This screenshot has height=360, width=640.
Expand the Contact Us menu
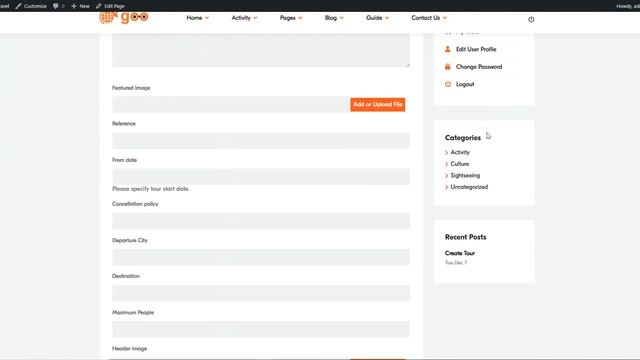pyautogui.click(x=429, y=18)
